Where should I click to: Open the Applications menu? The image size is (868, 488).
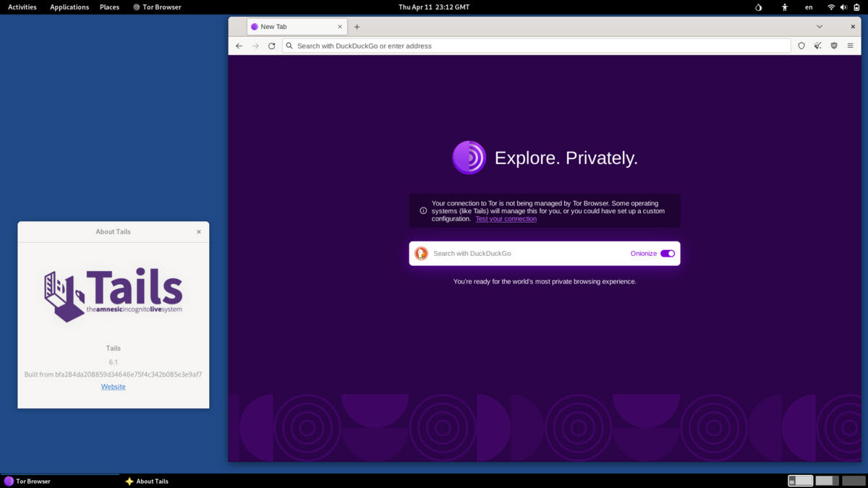pos(69,7)
